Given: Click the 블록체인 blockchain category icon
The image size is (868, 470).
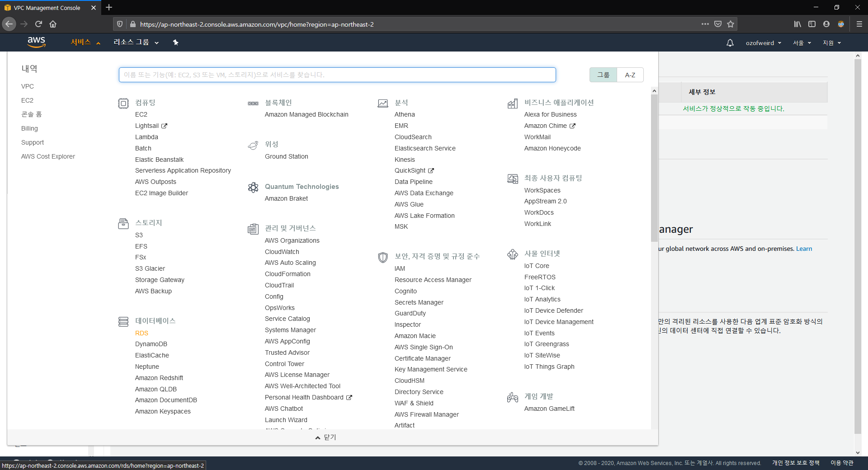Looking at the screenshot, I should (x=253, y=103).
